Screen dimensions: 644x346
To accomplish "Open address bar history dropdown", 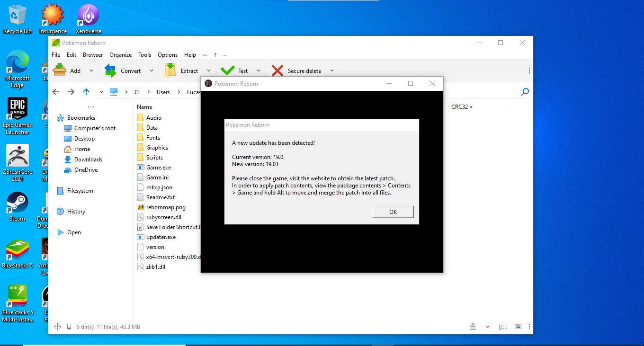I will click(x=101, y=92).
